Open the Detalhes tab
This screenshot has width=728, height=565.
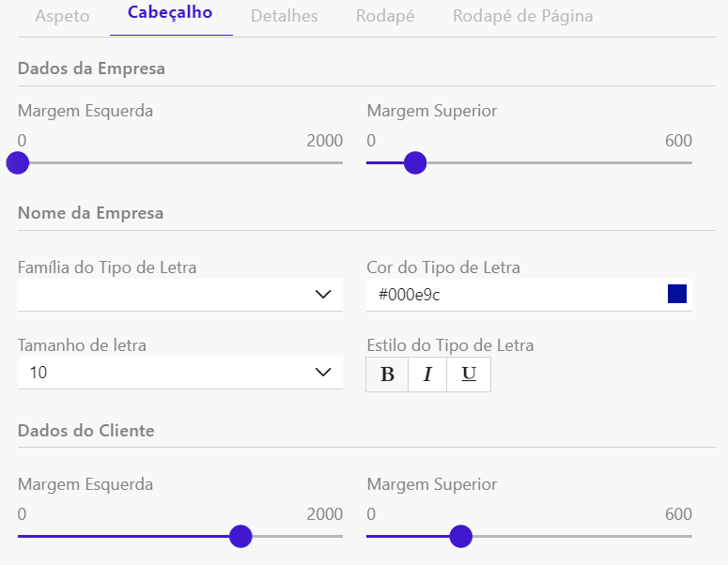[284, 16]
